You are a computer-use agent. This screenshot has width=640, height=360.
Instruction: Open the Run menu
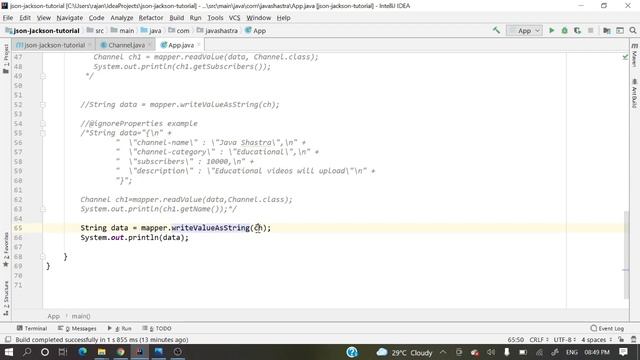[196, 18]
